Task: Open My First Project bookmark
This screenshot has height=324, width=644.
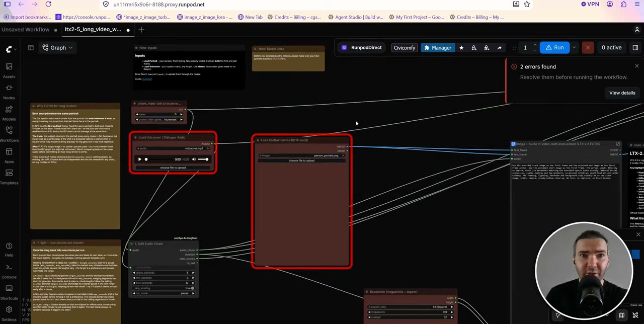Action: coord(416,17)
